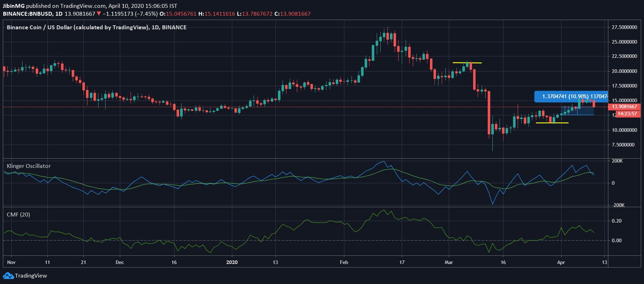The height and width of the screenshot is (284, 644).
Task: Click the upper yellow horizontal line near 21.5
Action: pyautogui.click(x=467, y=63)
